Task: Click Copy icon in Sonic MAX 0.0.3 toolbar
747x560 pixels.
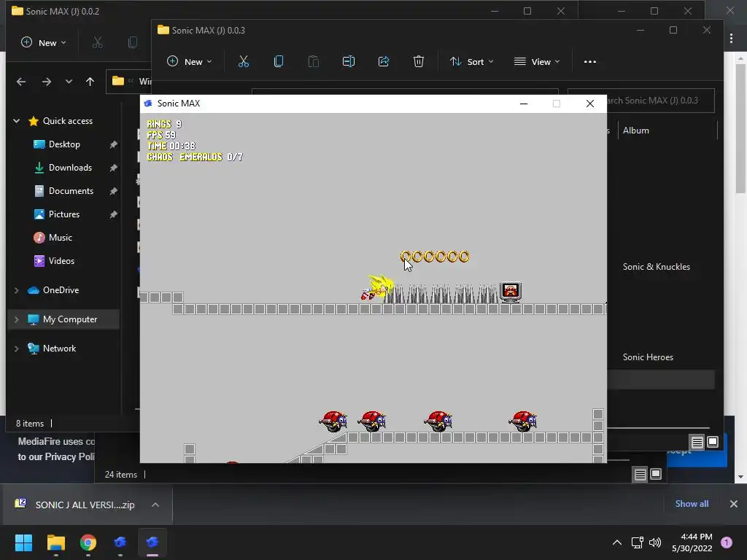Action: (x=279, y=61)
